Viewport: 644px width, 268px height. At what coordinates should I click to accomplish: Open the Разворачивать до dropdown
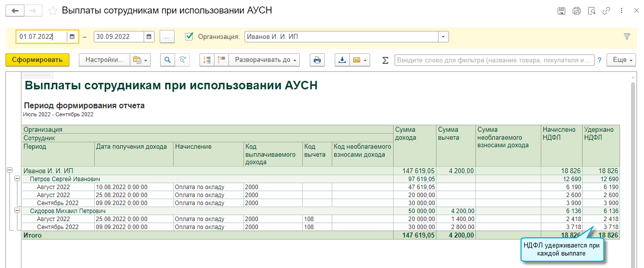(264, 60)
